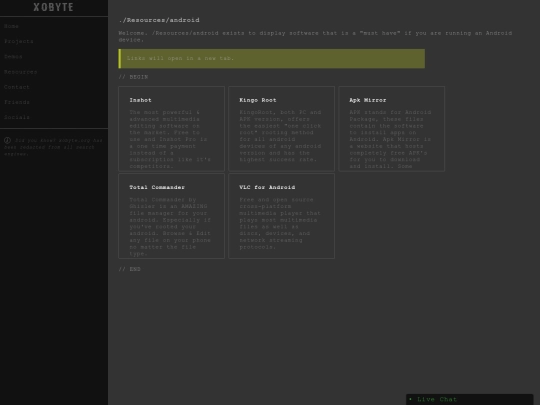Click the green Live Chat status dot
The image size is (540, 405).
click(410, 399)
